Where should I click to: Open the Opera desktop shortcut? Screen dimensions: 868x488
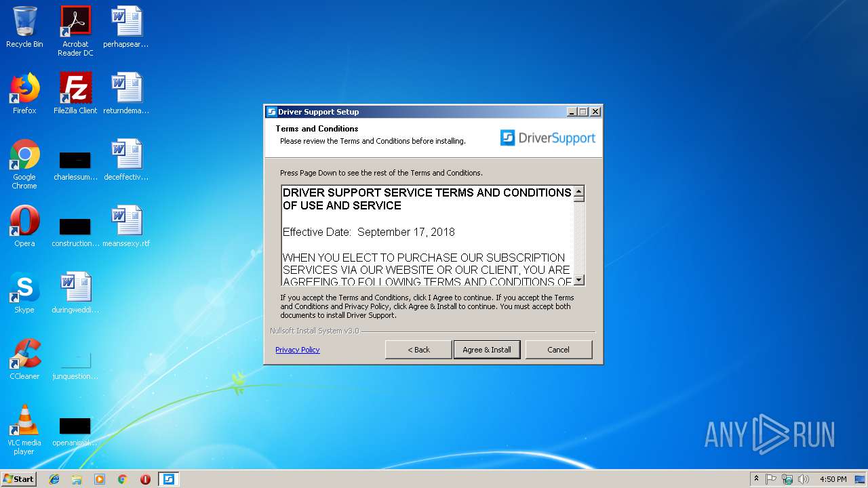coord(24,226)
